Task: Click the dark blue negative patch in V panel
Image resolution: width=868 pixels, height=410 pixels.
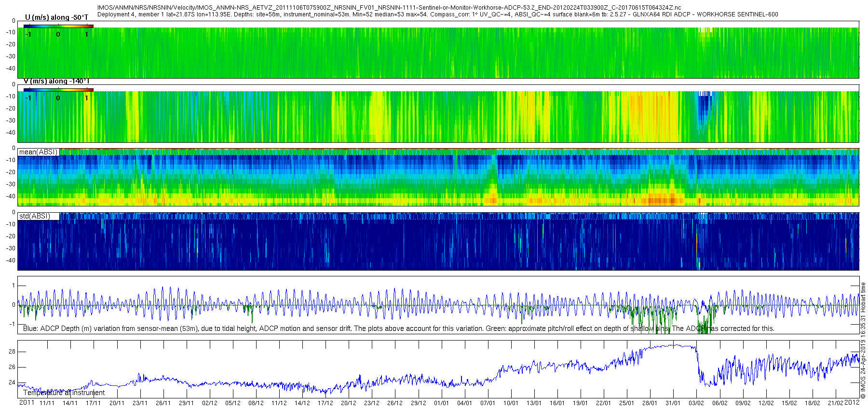Action: pos(704,106)
